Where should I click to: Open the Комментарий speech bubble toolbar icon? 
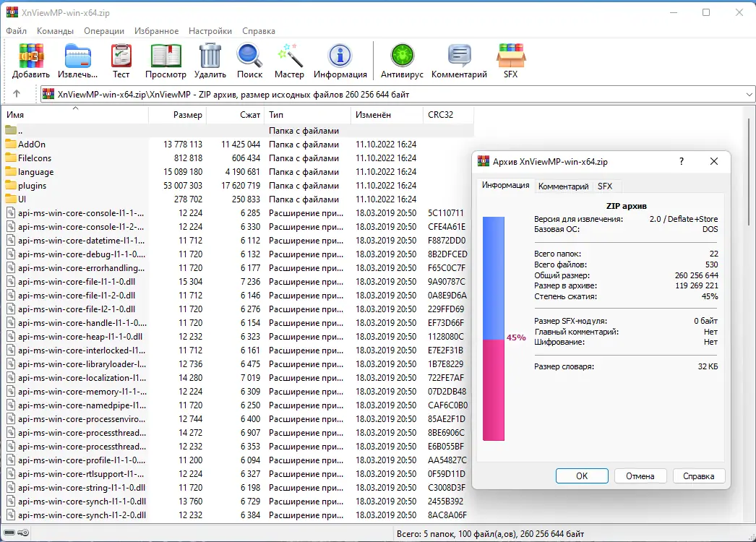point(459,56)
